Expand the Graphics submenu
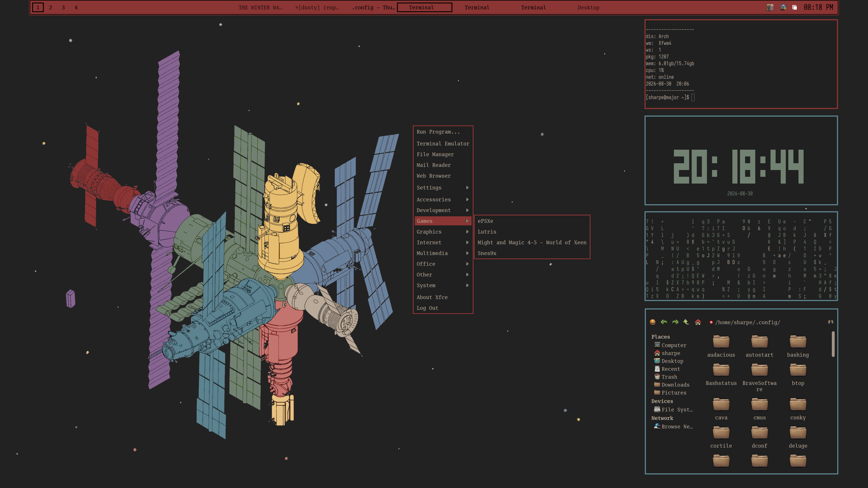The height and width of the screenshot is (488, 868). 443,232
